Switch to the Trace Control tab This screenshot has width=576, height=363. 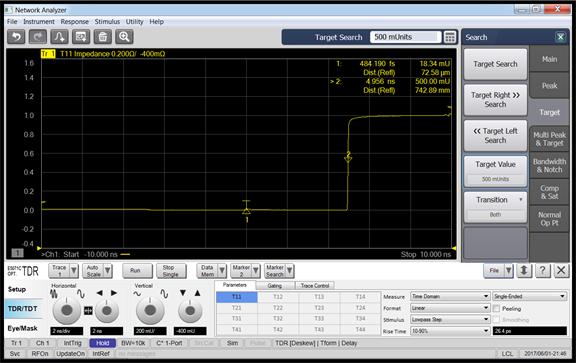pos(314,285)
